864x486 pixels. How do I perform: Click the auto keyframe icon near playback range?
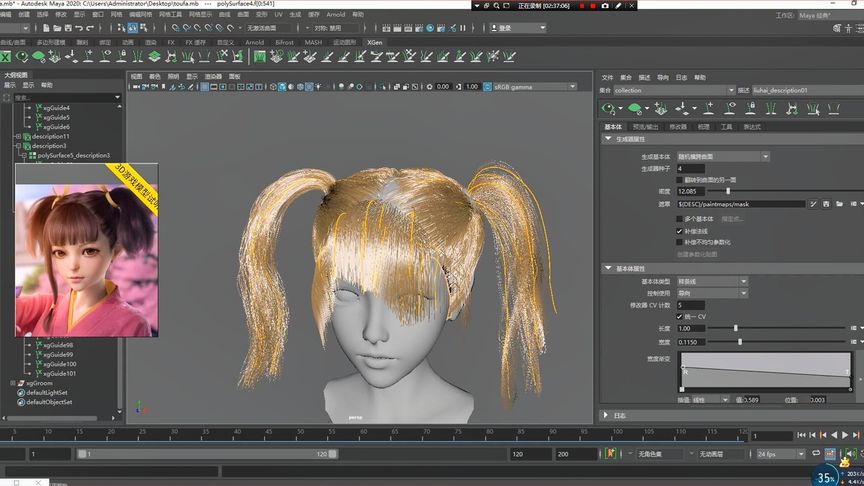click(611, 454)
